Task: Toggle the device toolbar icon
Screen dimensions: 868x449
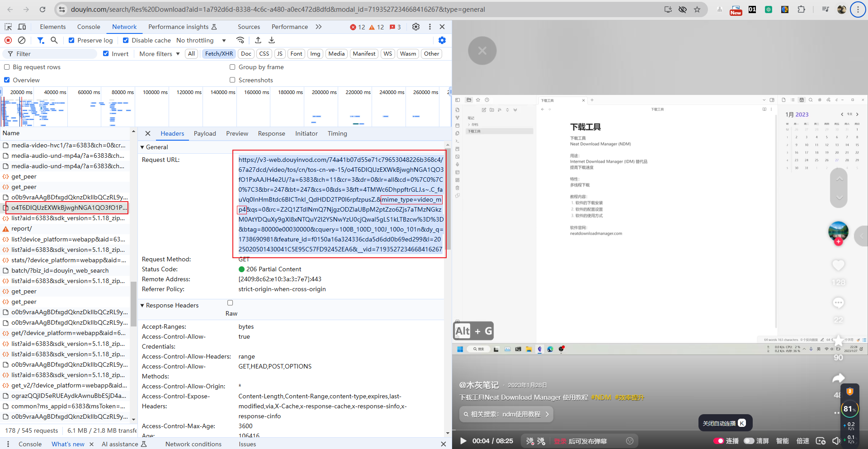Action: pyautogui.click(x=22, y=27)
